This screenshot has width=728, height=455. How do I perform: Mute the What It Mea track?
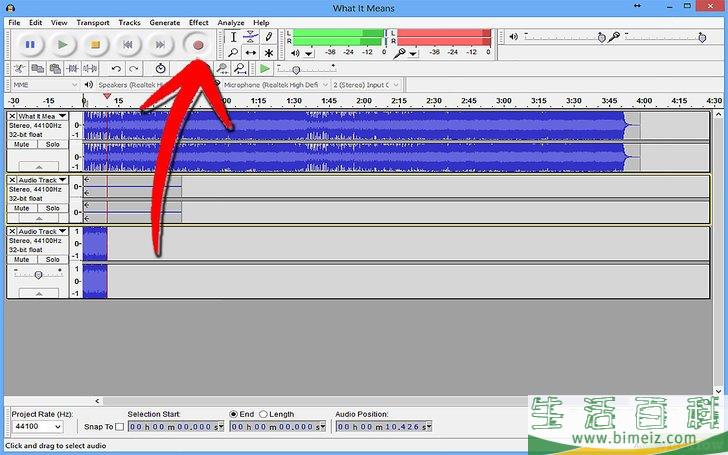[x=22, y=144]
